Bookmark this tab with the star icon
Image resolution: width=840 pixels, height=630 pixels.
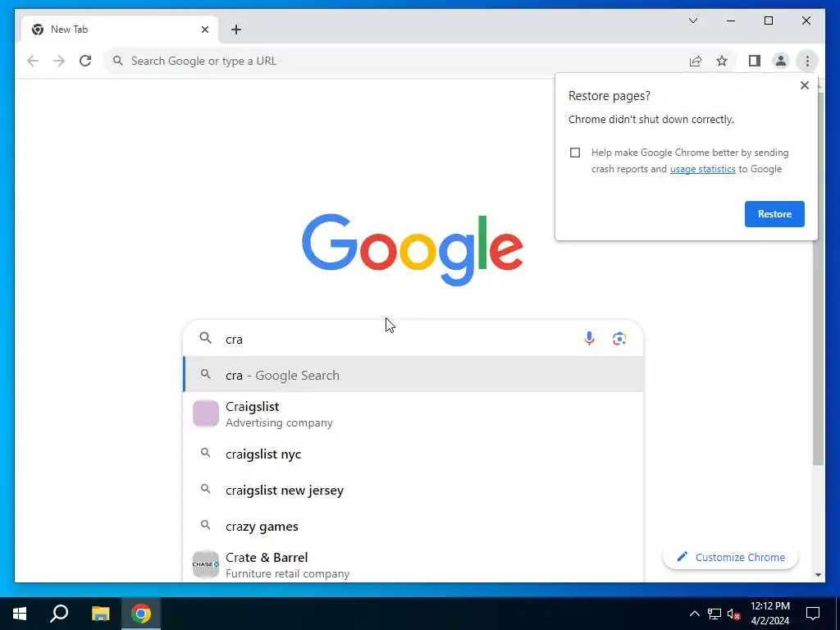coord(722,61)
